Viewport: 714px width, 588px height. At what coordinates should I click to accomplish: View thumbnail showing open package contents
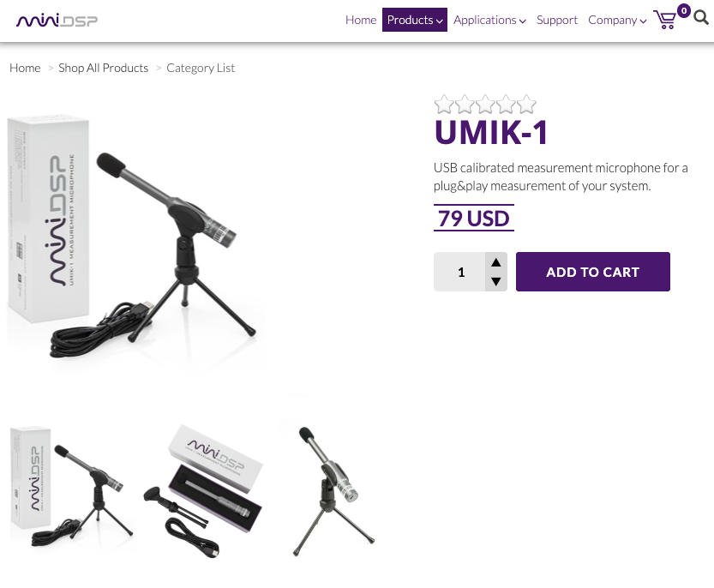[x=203, y=490]
